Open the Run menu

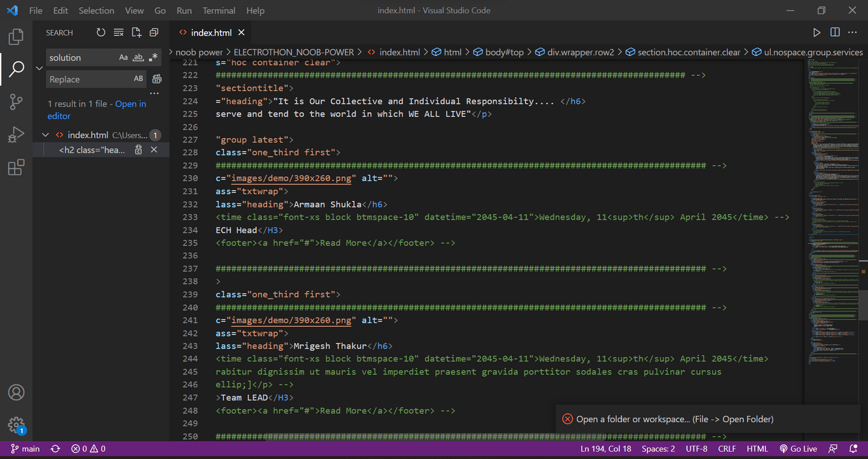184,10
